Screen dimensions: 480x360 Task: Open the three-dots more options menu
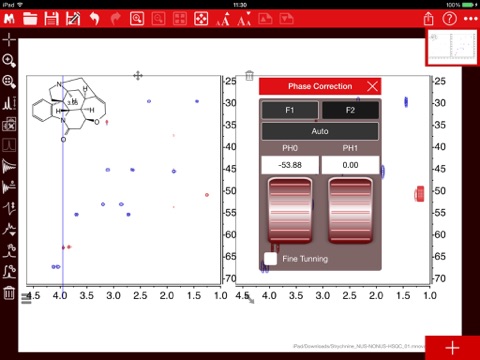(470, 19)
